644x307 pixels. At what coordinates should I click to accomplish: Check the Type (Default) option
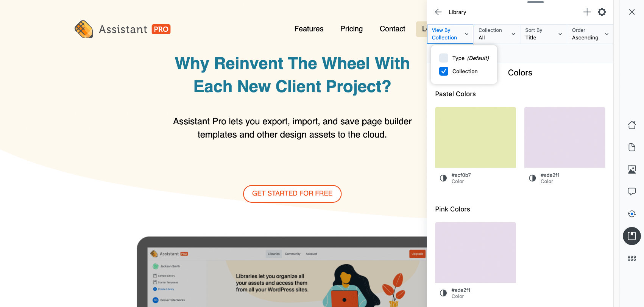click(444, 58)
